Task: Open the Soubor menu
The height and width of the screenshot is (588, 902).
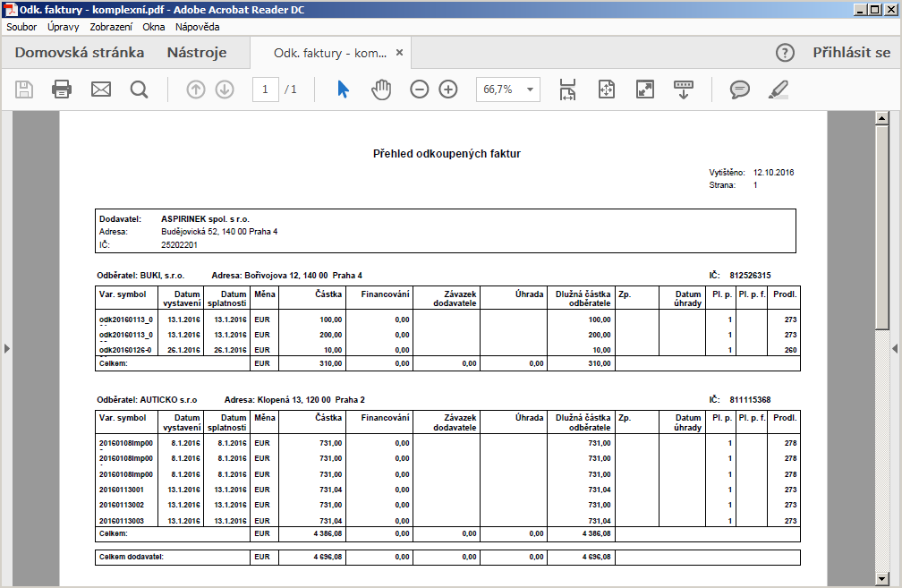Action: [21, 27]
